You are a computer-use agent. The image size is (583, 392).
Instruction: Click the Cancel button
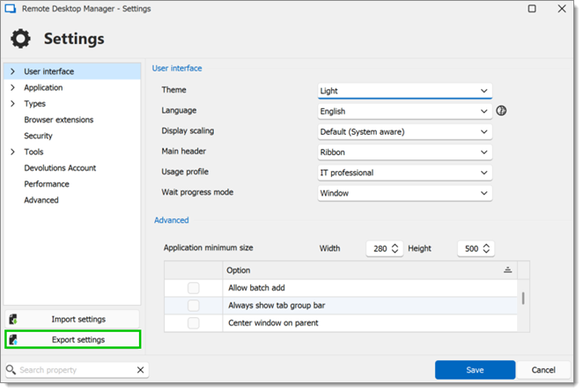(x=543, y=370)
